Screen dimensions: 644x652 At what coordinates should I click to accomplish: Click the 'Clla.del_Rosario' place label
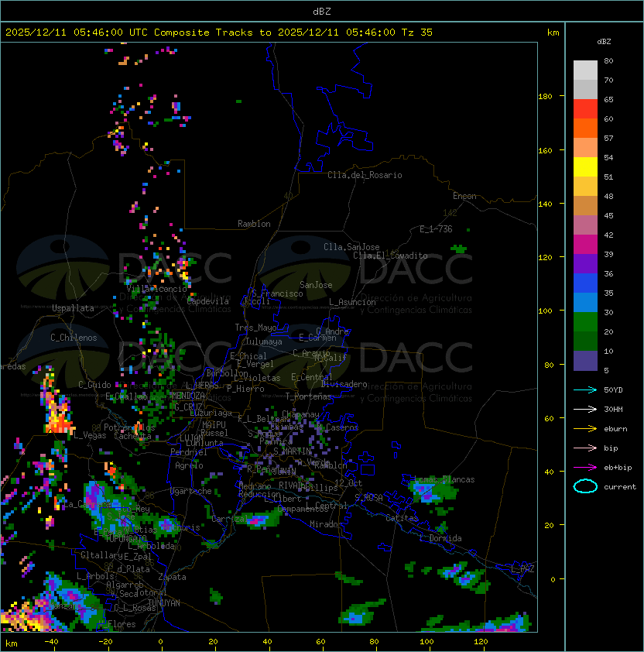(x=365, y=175)
